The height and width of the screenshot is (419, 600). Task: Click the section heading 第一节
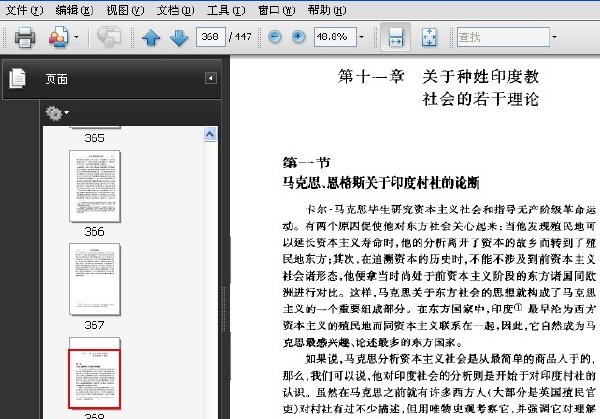click(306, 163)
